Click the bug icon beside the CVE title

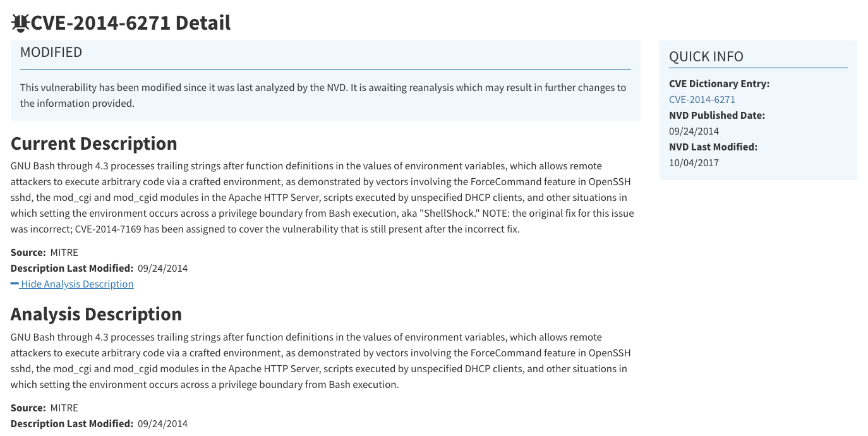tap(20, 23)
